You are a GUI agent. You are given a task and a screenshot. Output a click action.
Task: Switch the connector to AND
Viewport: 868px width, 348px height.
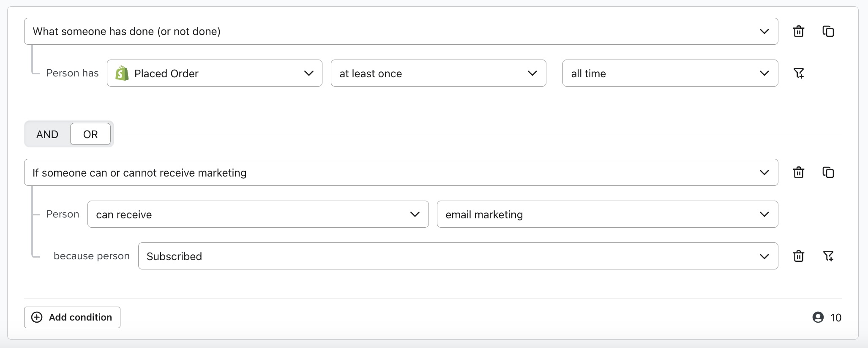(x=47, y=134)
